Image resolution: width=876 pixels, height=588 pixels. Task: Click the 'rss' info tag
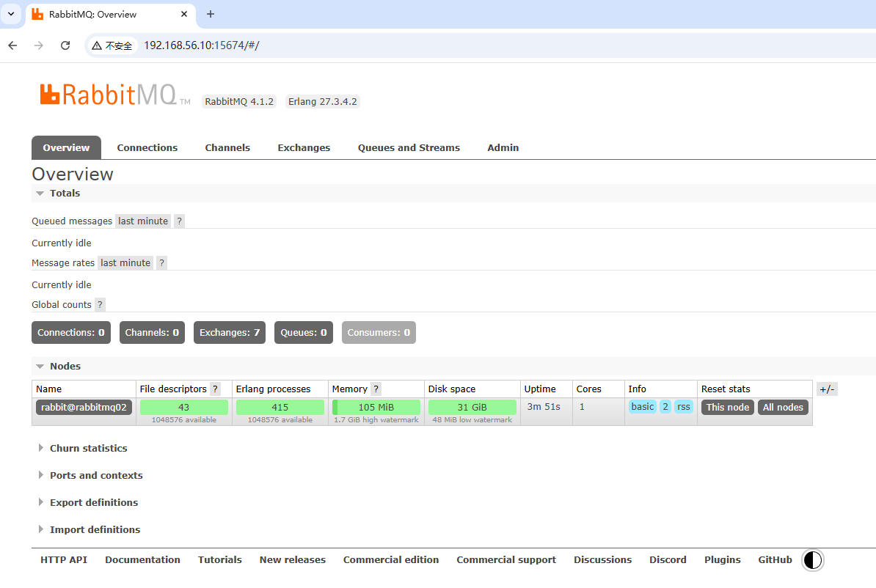[684, 407]
